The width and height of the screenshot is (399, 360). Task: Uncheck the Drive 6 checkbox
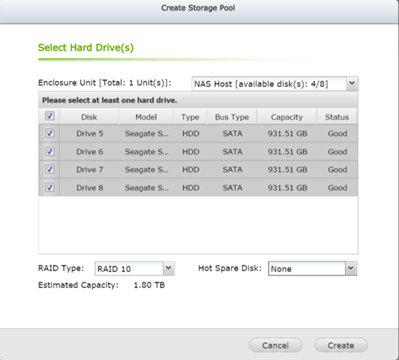(x=50, y=152)
